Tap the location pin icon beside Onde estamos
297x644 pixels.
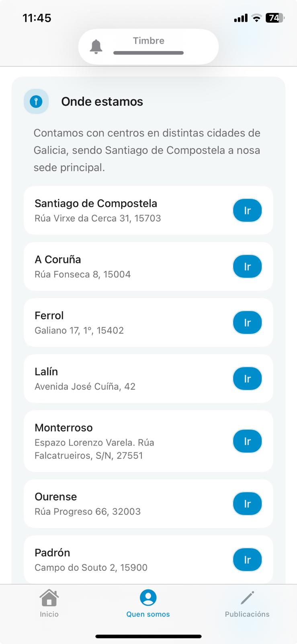[36, 101]
